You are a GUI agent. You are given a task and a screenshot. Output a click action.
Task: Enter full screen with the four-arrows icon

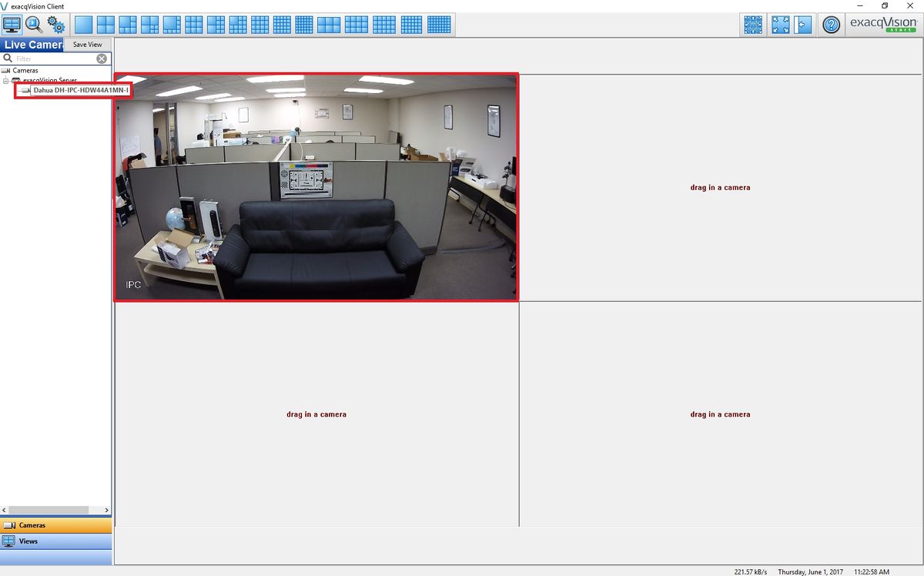click(781, 25)
